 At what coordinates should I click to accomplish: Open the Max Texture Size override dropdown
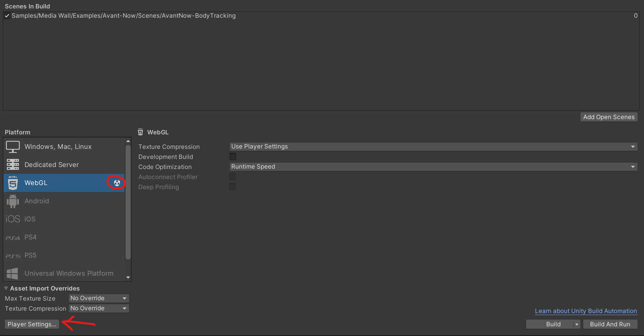99,298
